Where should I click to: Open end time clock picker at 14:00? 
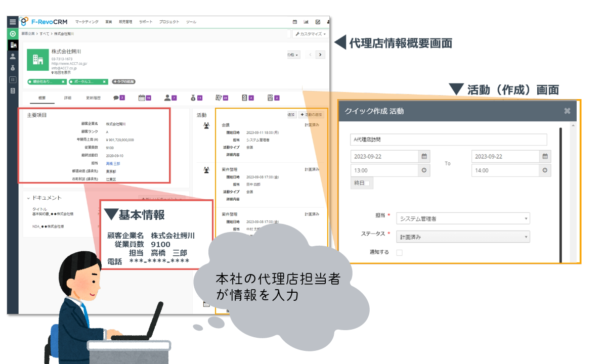(x=545, y=170)
